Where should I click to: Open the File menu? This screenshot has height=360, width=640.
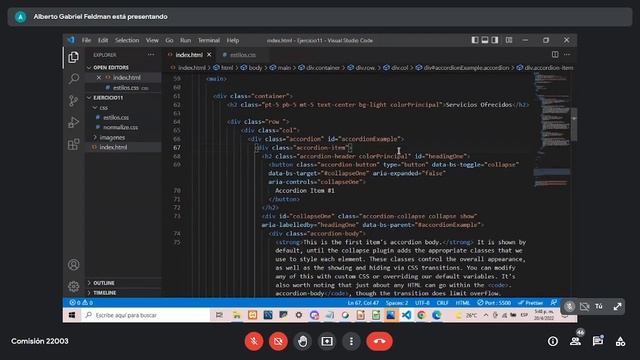(86, 40)
